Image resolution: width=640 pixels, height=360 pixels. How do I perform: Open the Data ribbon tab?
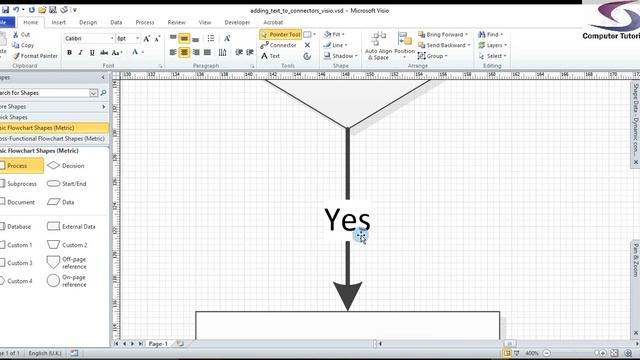pyautogui.click(x=116, y=22)
